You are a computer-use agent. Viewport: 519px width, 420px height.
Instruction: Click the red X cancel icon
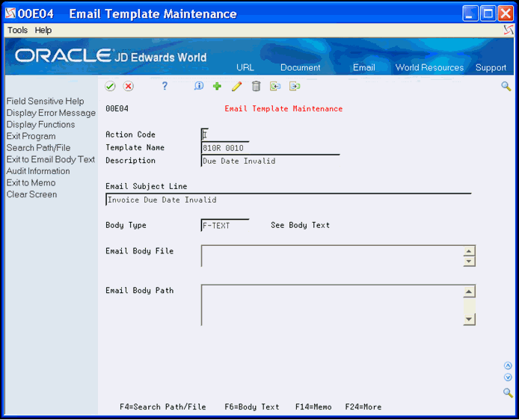click(128, 86)
